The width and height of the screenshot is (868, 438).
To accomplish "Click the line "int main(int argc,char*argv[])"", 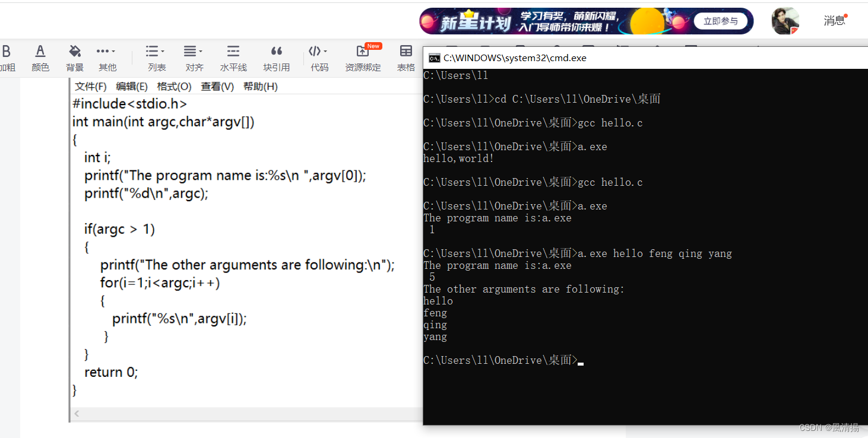I will 163,122.
